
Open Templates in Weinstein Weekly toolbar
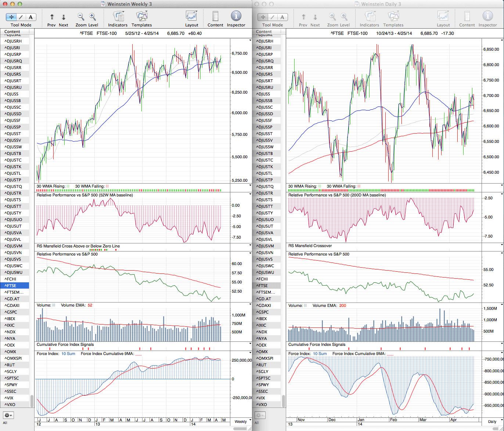click(141, 17)
